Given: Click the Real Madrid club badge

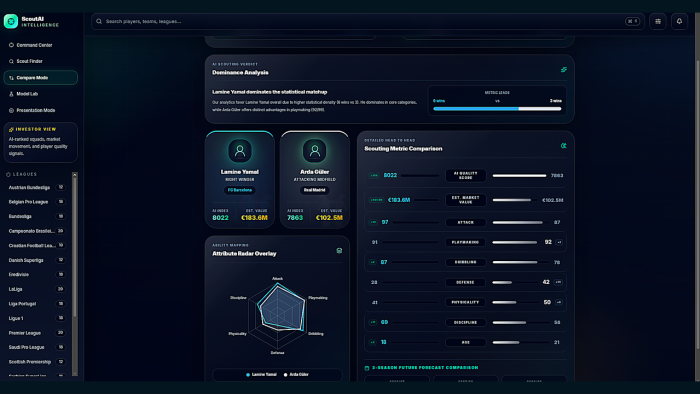Looking at the screenshot, I should coord(314,190).
